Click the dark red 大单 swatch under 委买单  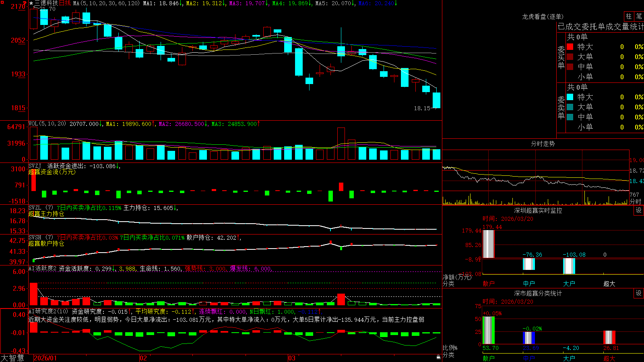tap(570, 57)
